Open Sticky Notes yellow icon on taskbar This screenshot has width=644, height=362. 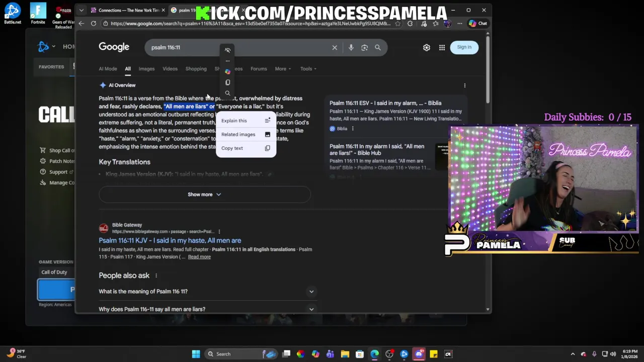tap(434, 354)
